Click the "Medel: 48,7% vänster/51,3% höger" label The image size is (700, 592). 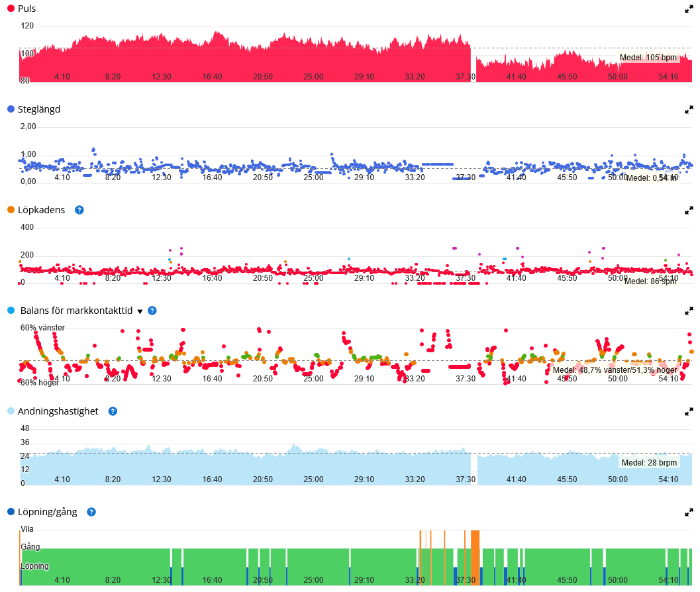click(x=615, y=370)
